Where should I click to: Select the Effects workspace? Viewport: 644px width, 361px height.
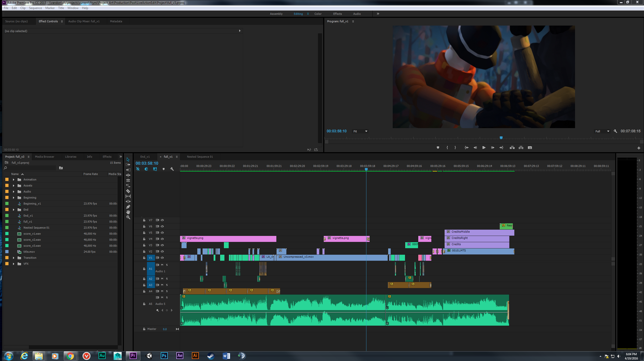(337, 14)
